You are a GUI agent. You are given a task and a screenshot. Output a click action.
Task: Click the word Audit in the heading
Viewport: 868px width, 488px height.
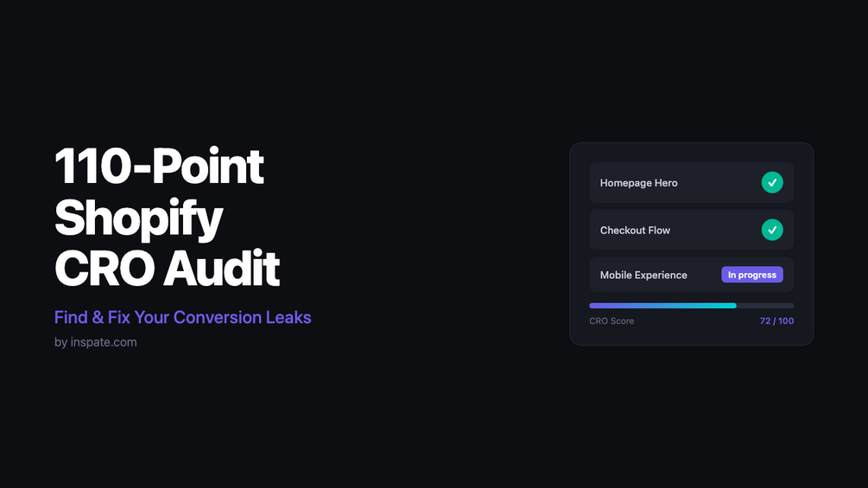(x=221, y=269)
